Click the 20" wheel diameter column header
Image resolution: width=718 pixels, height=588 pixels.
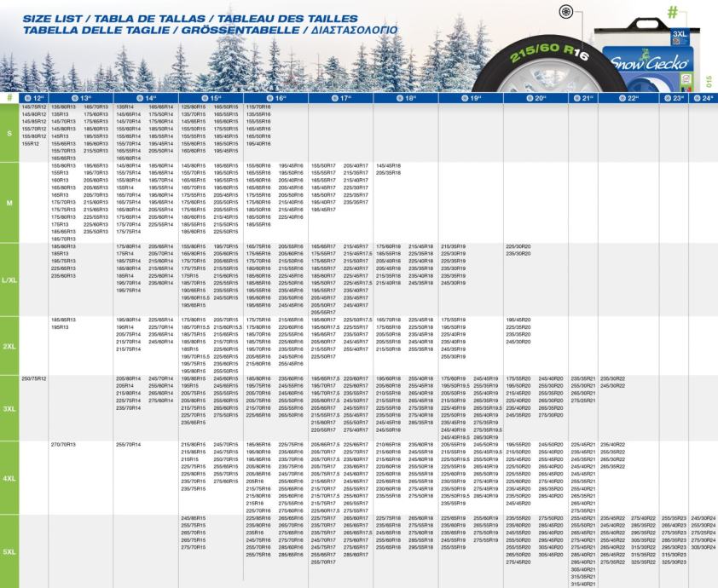[x=536, y=98]
